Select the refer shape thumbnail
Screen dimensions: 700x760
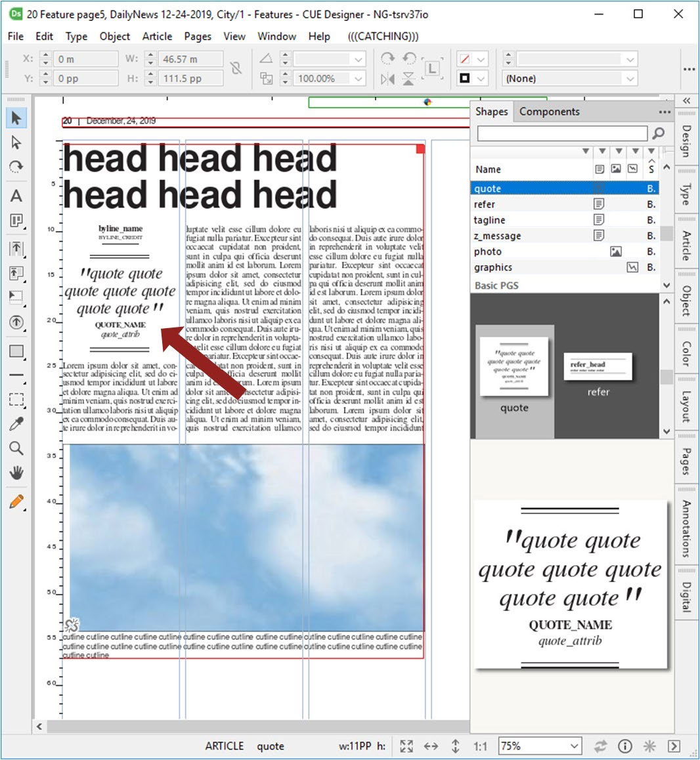click(x=598, y=371)
